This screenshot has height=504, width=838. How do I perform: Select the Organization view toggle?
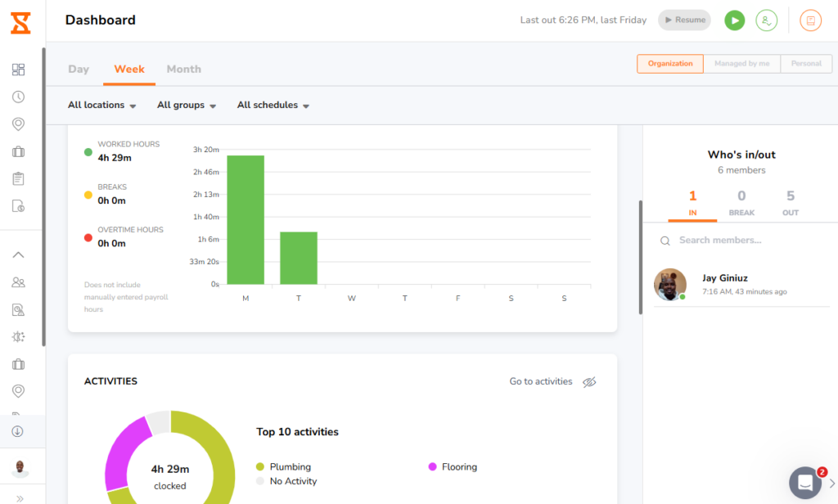pos(670,64)
